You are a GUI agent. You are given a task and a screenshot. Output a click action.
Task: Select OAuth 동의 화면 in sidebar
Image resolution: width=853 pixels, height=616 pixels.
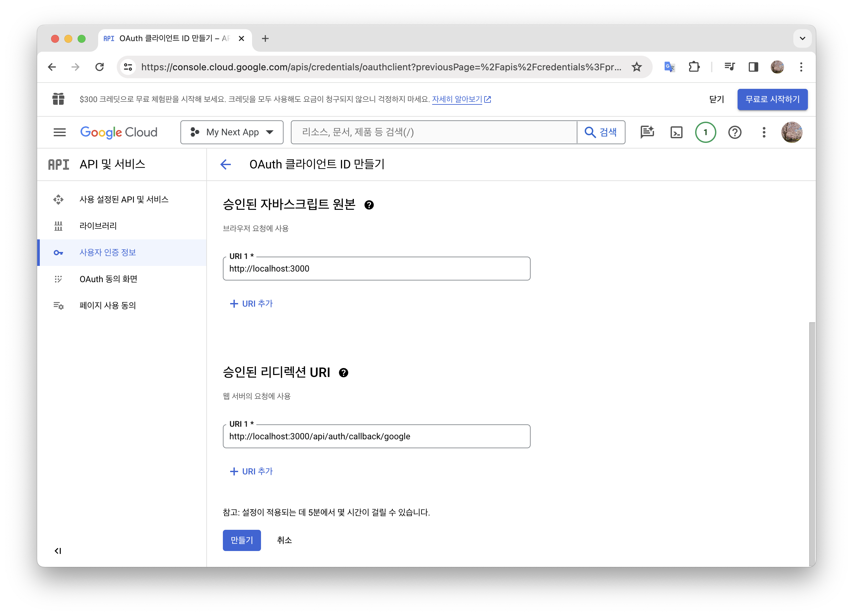pos(108,279)
